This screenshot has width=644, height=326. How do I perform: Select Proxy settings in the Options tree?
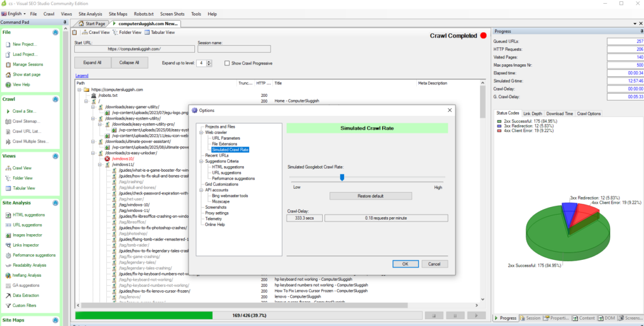click(x=217, y=213)
